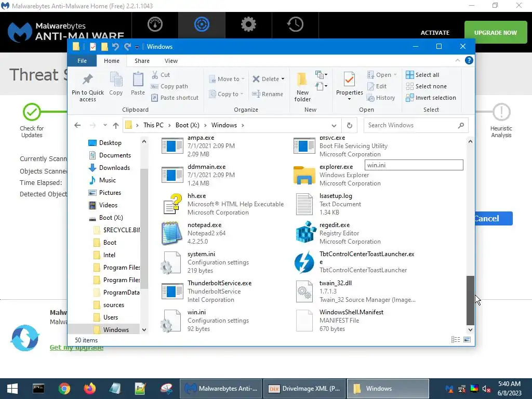
Task: Open Customize Quick Access Toolbar dropdown
Action: coord(137,47)
